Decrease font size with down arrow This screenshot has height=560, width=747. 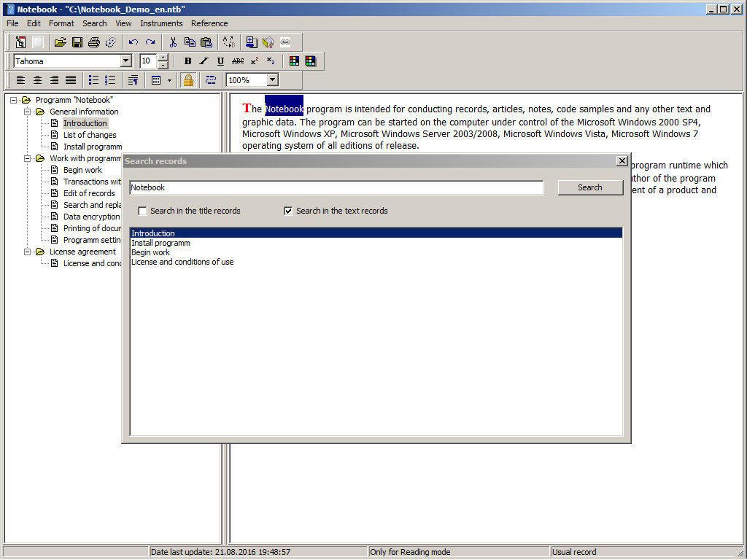pos(163,64)
